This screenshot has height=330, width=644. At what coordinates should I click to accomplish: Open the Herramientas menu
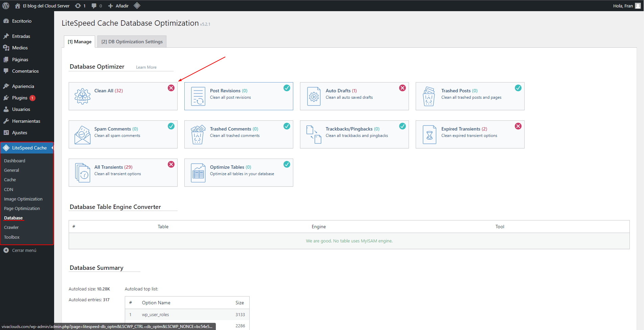click(x=27, y=121)
